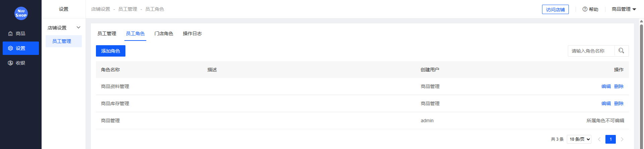The width and height of the screenshot is (644, 149).
Task: Select 员工管理 in the settings submenu
Action: [x=62, y=41]
